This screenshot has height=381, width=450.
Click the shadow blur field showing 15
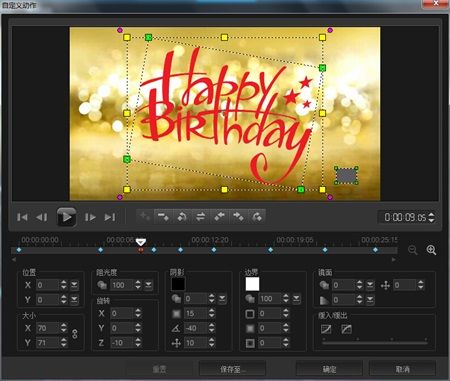point(195,313)
